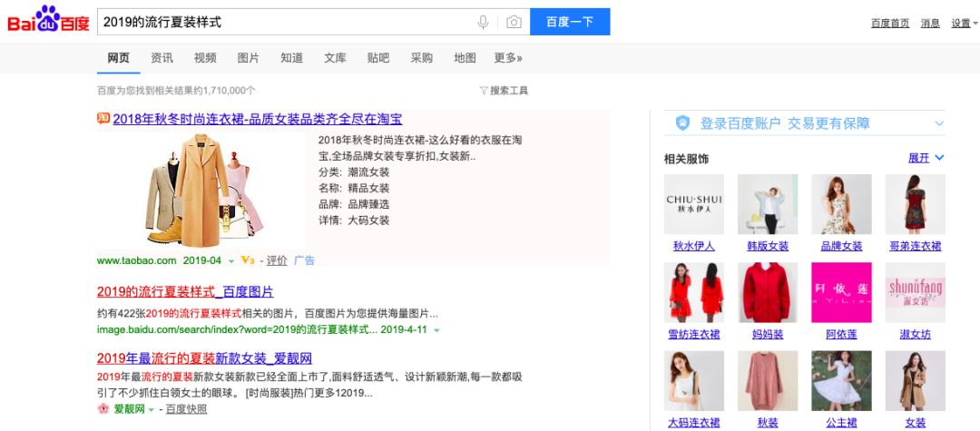This screenshot has height=431, width=980.
Task: Click the shield icon in login banner
Action: coord(682,123)
